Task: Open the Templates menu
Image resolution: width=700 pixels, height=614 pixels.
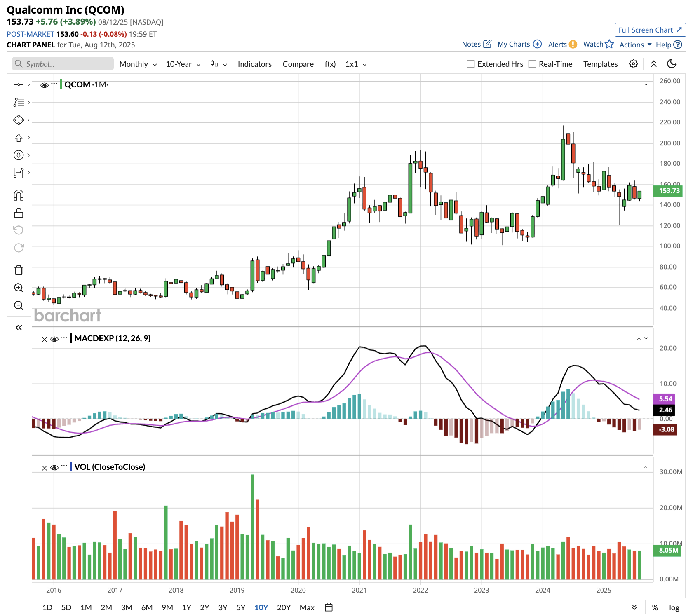Action: [600, 64]
